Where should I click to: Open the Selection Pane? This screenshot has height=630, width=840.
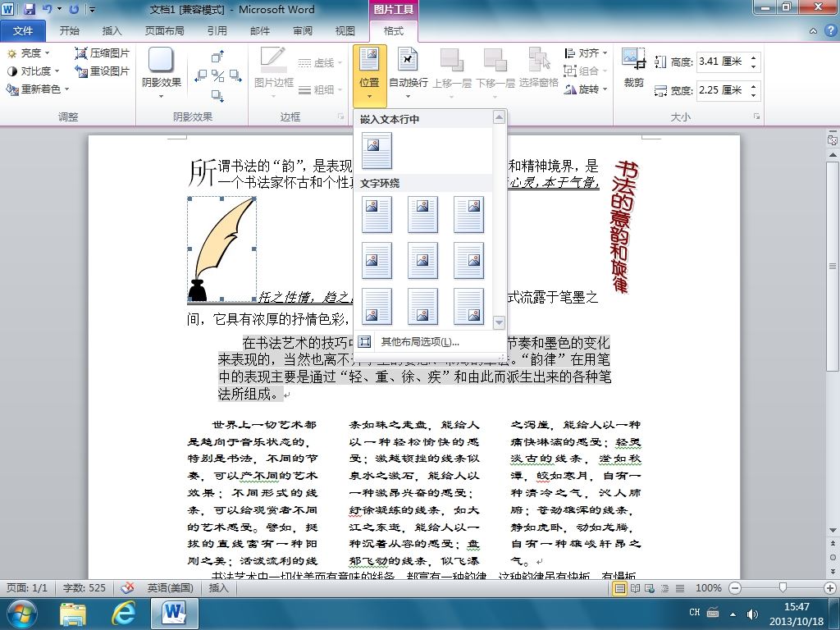539,67
